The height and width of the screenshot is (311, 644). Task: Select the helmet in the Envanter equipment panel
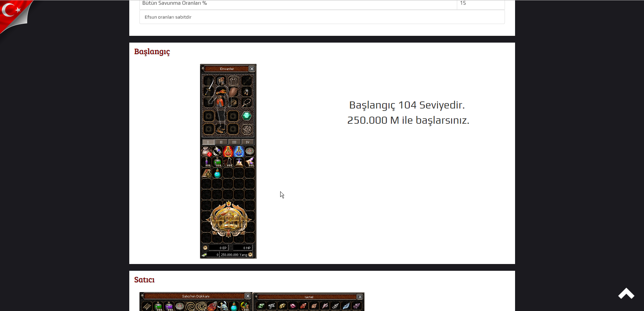[221, 81]
